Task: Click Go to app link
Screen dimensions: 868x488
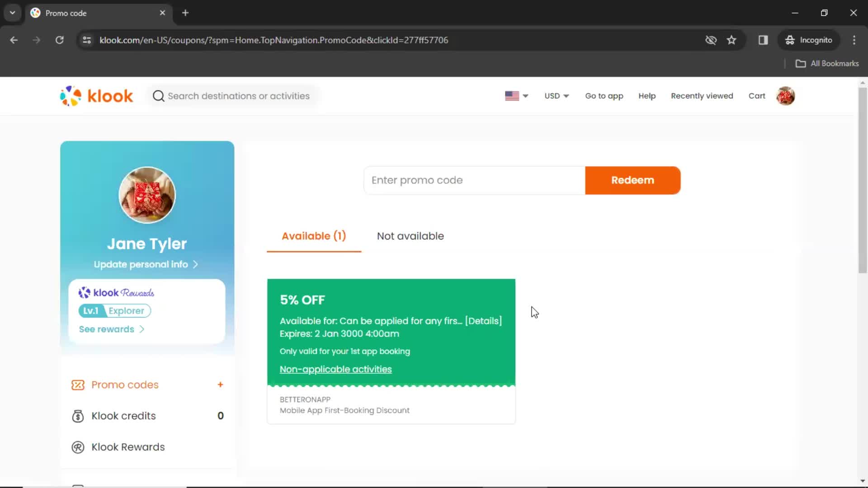Action: coord(604,96)
